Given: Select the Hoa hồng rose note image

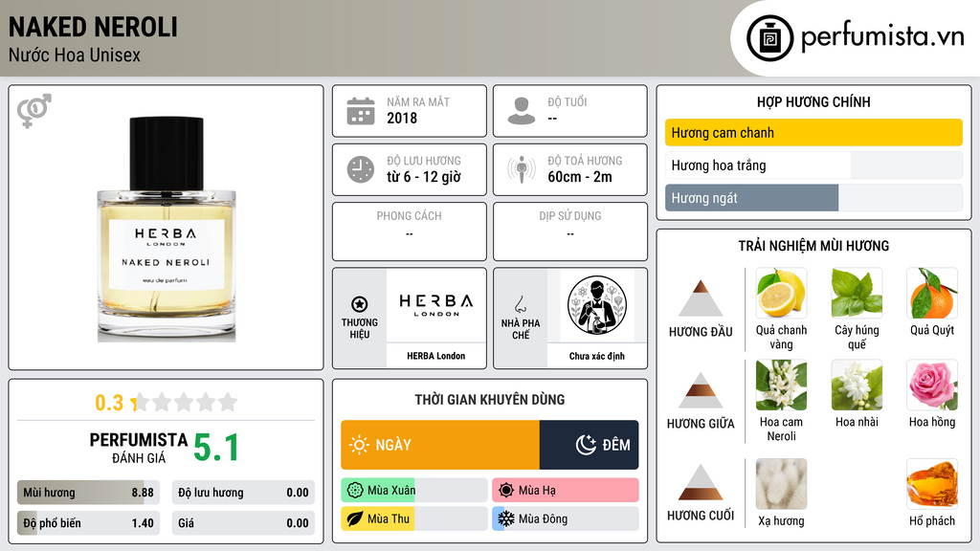Looking at the screenshot, I should pyautogui.click(x=932, y=385).
